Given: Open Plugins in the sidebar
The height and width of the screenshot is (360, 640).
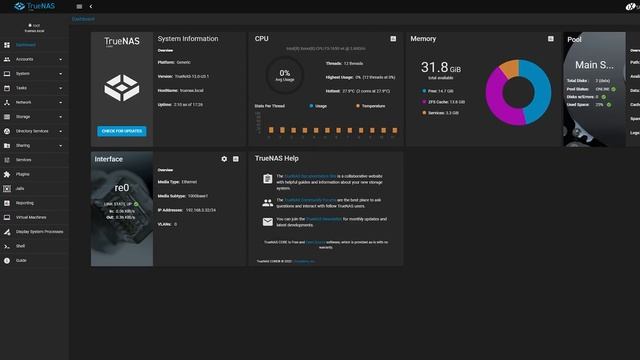Looking at the screenshot, I should pos(34,174).
